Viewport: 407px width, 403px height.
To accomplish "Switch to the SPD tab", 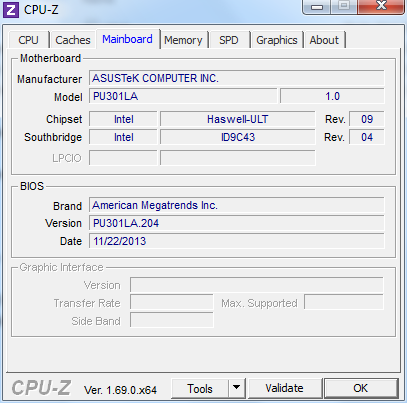I will click(x=229, y=40).
